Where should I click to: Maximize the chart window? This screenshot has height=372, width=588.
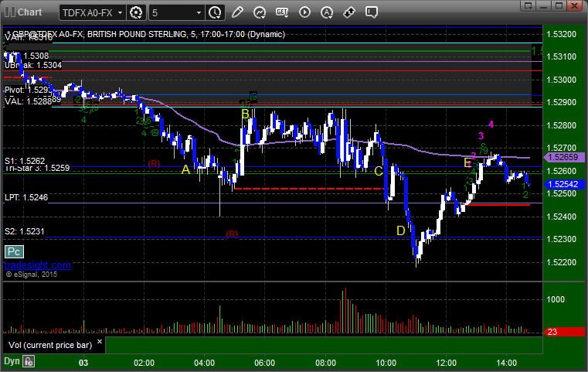pyautogui.click(x=559, y=5)
